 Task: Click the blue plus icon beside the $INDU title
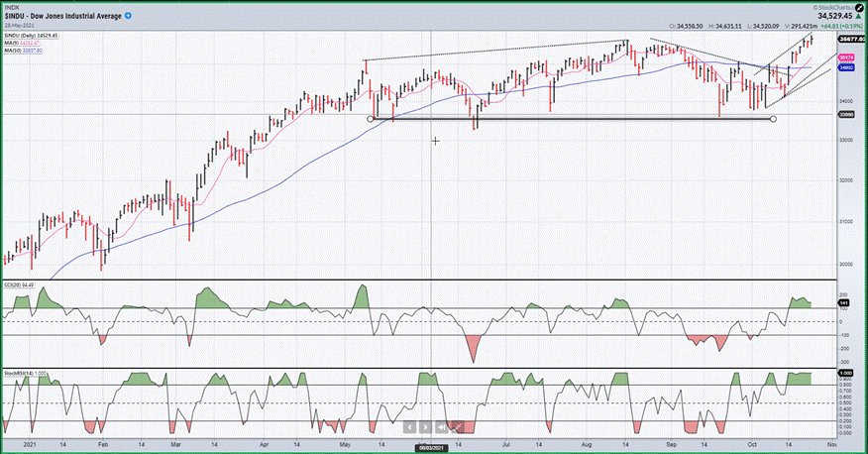point(128,16)
